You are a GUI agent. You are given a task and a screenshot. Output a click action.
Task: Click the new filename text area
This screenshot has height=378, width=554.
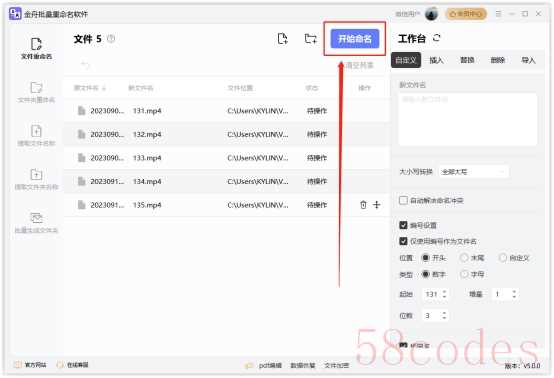(468, 119)
